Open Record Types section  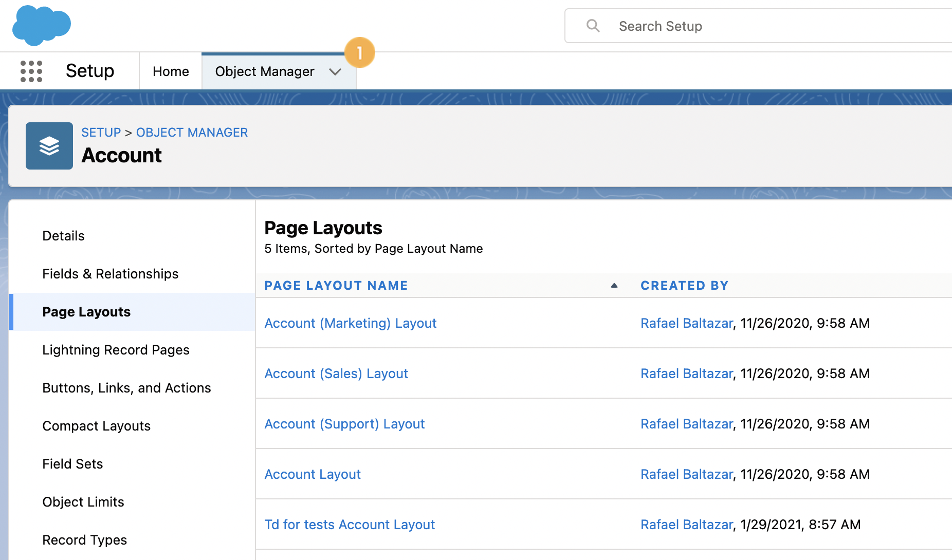click(x=84, y=540)
